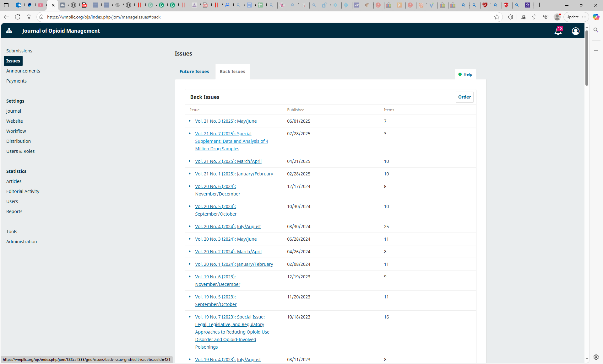Image resolution: width=603 pixels, height=364 pixels.
Task: Open Vol. 19 No. 5 (2023) issue link
Action: tap(216, 301)
